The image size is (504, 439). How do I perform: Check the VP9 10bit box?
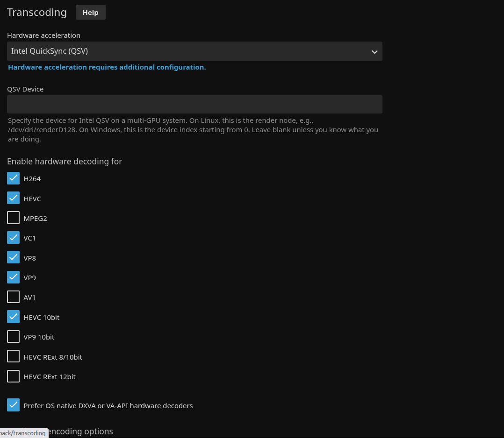pyautogui.click(x=14, y=337)
